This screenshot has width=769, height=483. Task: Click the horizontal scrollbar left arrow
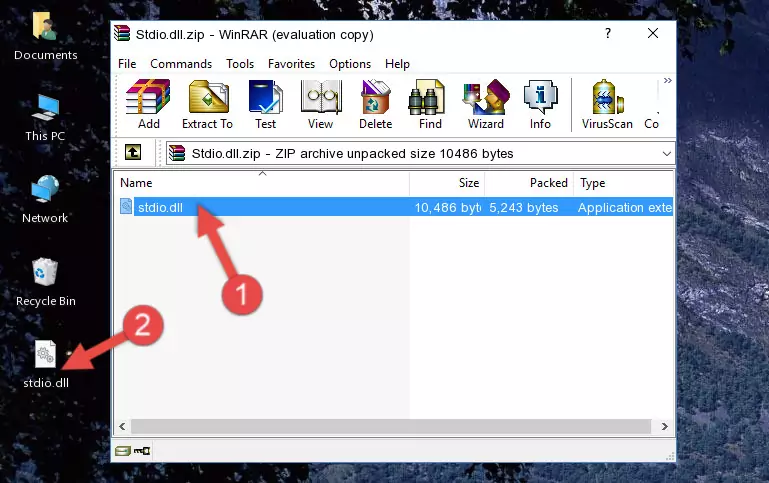[123, 427]
